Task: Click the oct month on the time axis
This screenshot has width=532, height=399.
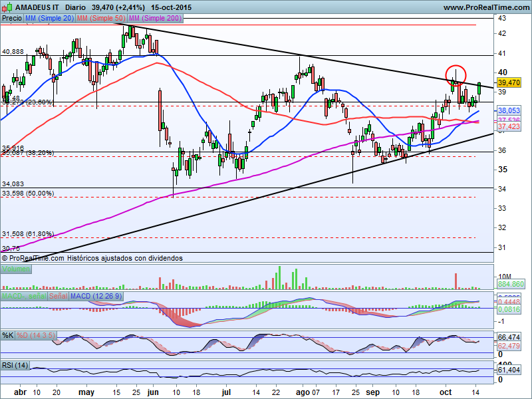Action: (446, 392)
